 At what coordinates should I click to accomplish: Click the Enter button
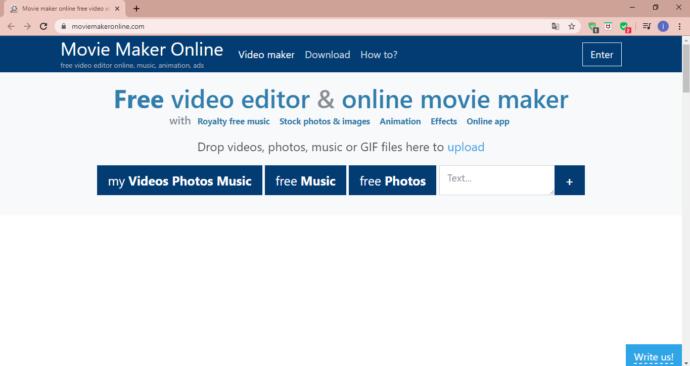click(602, 54)
